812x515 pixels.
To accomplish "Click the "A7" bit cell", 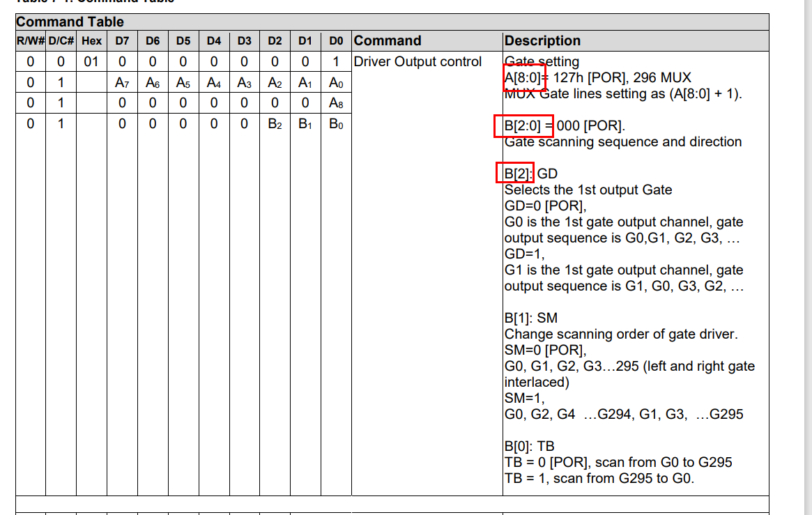I will [122, 82].
